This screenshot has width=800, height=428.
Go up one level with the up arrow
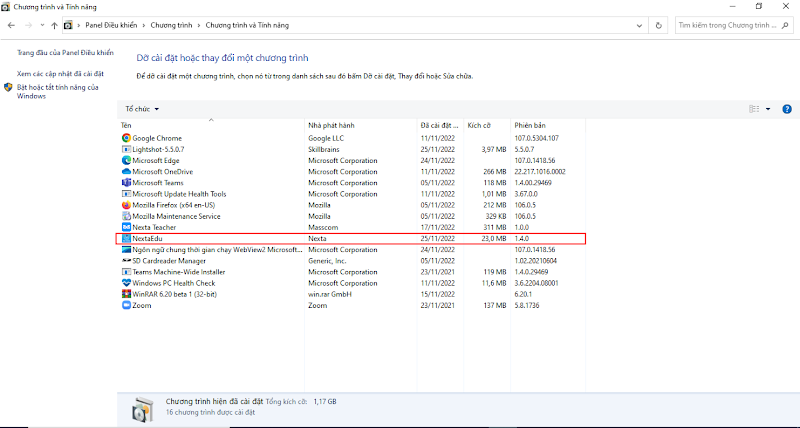coord(54,24)
